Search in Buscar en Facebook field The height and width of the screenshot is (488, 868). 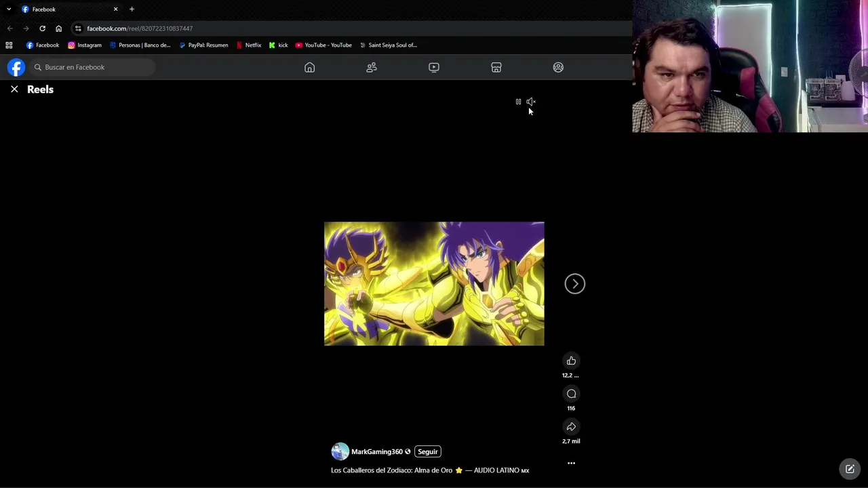(92, 67)
